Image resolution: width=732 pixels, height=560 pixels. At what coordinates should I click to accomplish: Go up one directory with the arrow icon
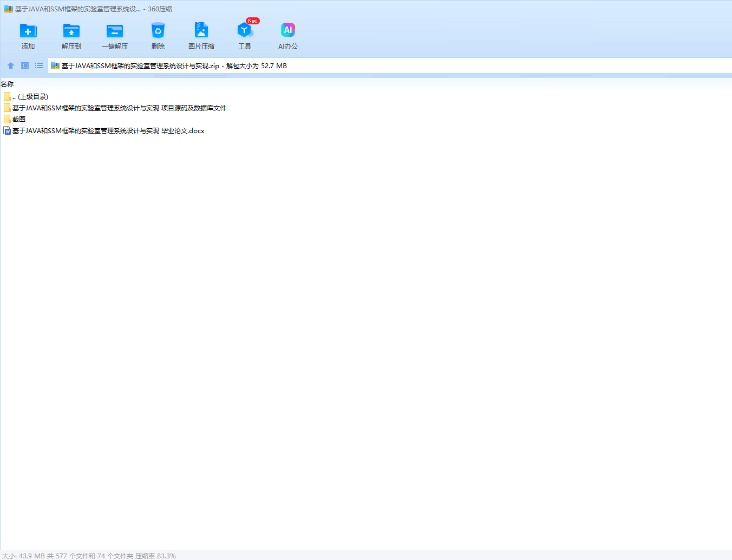11,65
